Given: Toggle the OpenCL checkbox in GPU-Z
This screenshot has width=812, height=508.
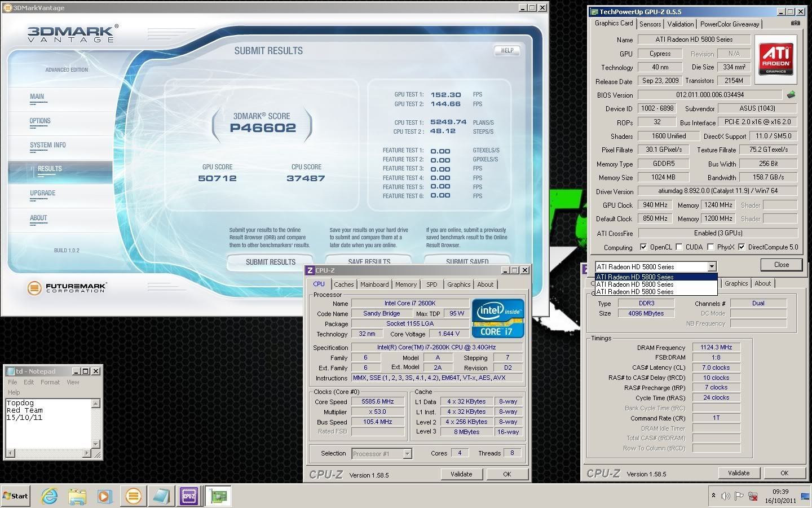Looking at the screenshot, I should point(643,247).
